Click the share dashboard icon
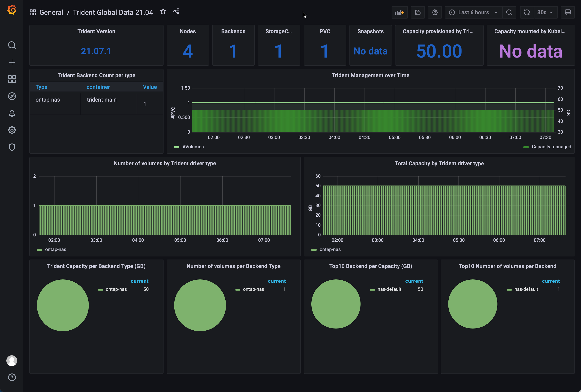The width and height of the screenshot is (581, 392). tap(176, 11)
